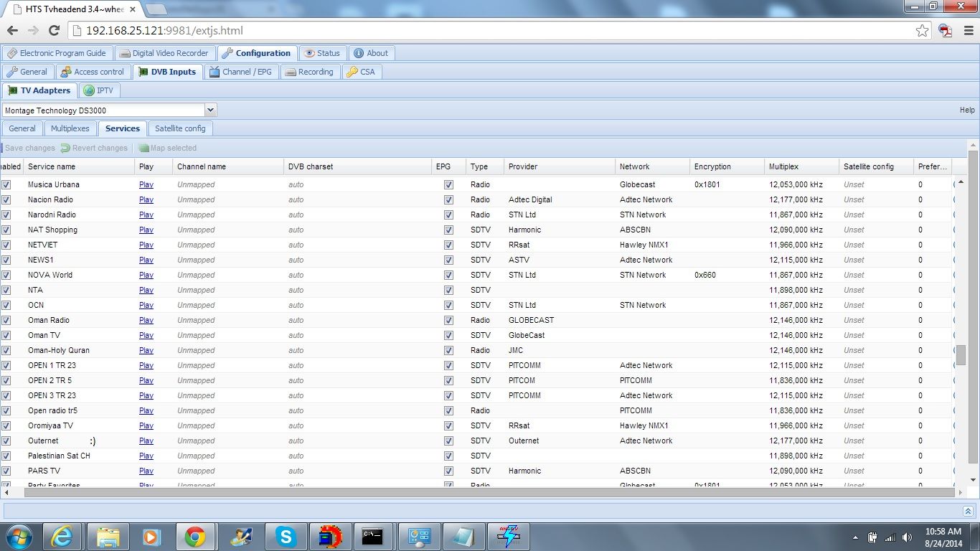
Task: Open the Windows Start menu
Action: 19,537
